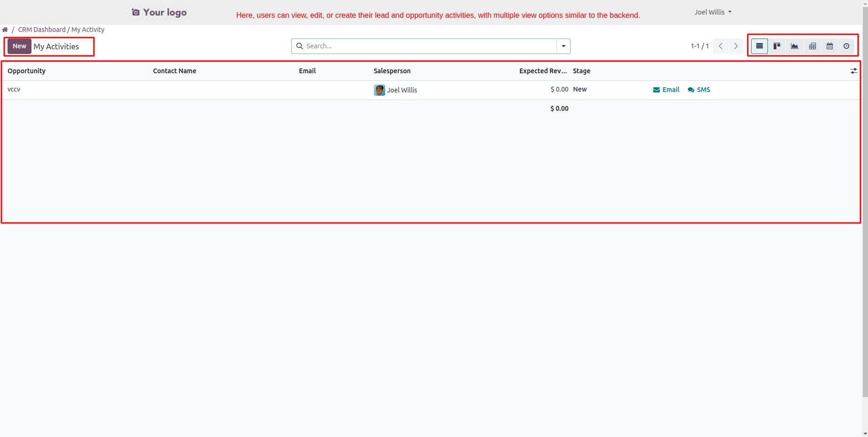Send SMS for vccv opportunity
The image size is (868, 437).
point(699,90)
